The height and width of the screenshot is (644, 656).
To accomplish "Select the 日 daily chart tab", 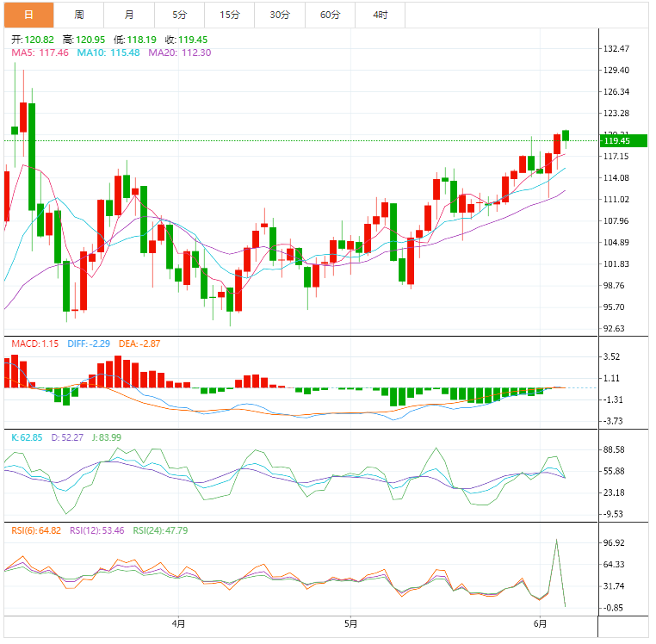I will coord(28,15).
